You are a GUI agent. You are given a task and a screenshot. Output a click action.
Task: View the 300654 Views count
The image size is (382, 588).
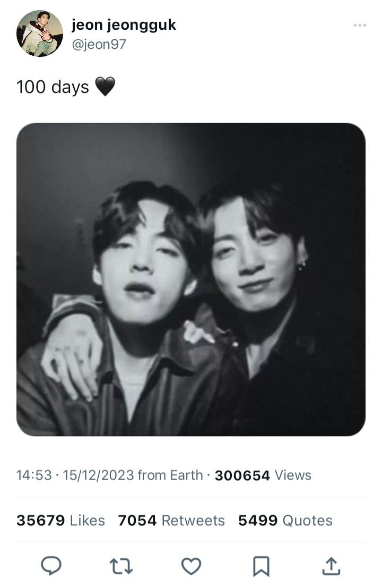pos(263,475)
